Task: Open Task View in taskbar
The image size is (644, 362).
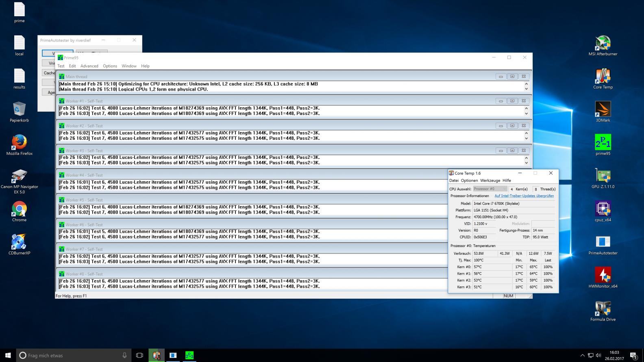Action: (139, 355)
